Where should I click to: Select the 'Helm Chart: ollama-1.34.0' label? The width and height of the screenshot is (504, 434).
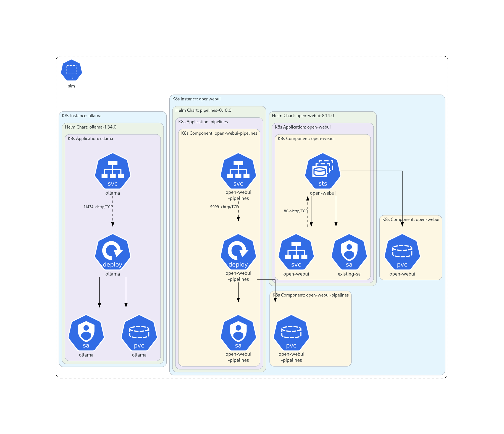pyautogui.click(x=91, y=127)
